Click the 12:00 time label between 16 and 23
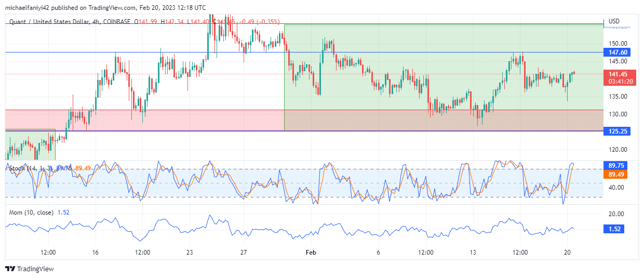This screenshot has width=644, height=278. pyautogui.click(x=142, y=253)
